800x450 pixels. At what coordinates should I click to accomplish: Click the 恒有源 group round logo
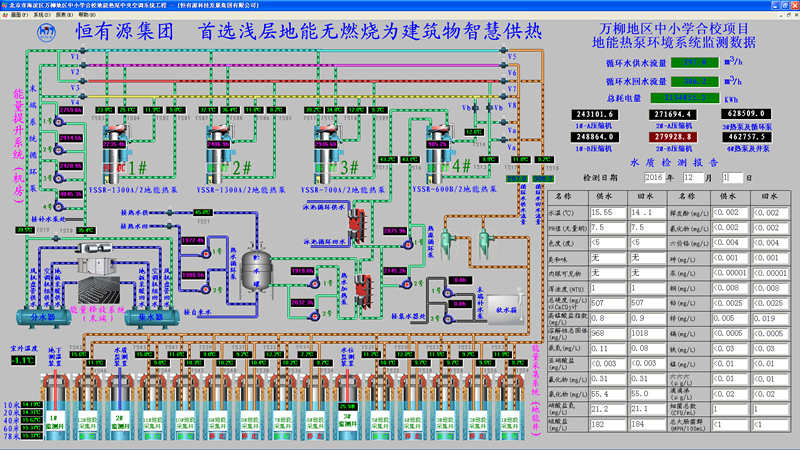tap(46, 33)
